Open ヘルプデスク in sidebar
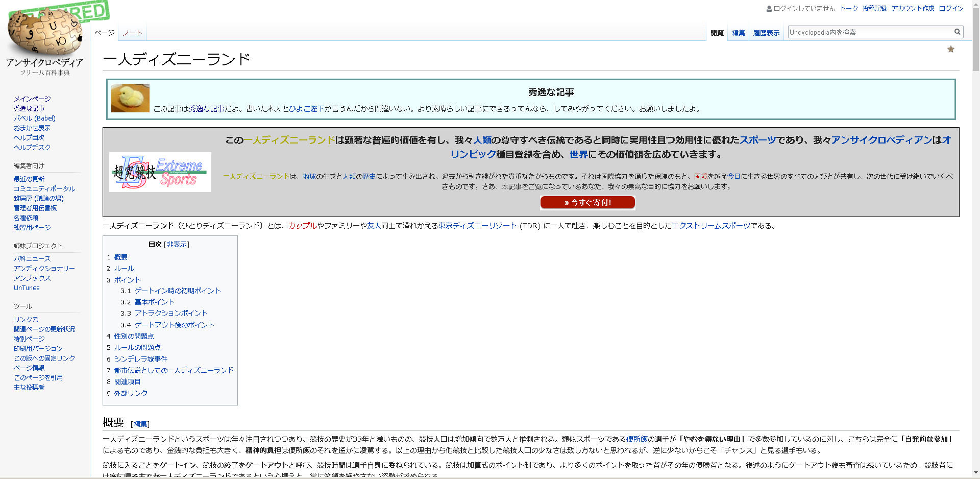This screenshot has width=980, height=479. coord(32,147)
